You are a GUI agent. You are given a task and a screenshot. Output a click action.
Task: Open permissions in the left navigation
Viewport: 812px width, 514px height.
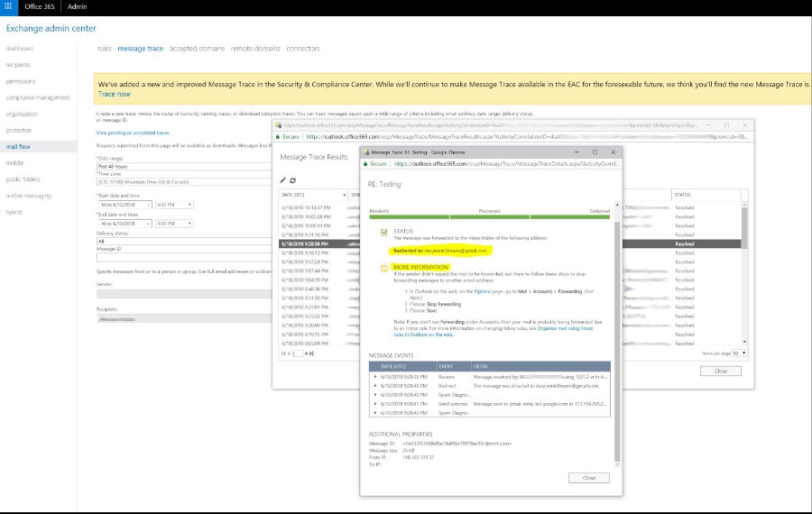click(x=21, y=81)
